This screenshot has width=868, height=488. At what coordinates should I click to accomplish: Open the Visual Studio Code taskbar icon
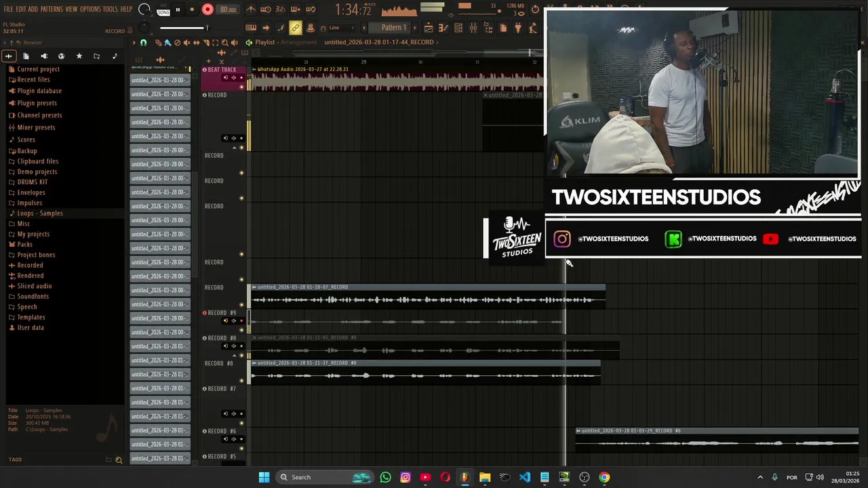pyautogui.click(x=525, y=477)
